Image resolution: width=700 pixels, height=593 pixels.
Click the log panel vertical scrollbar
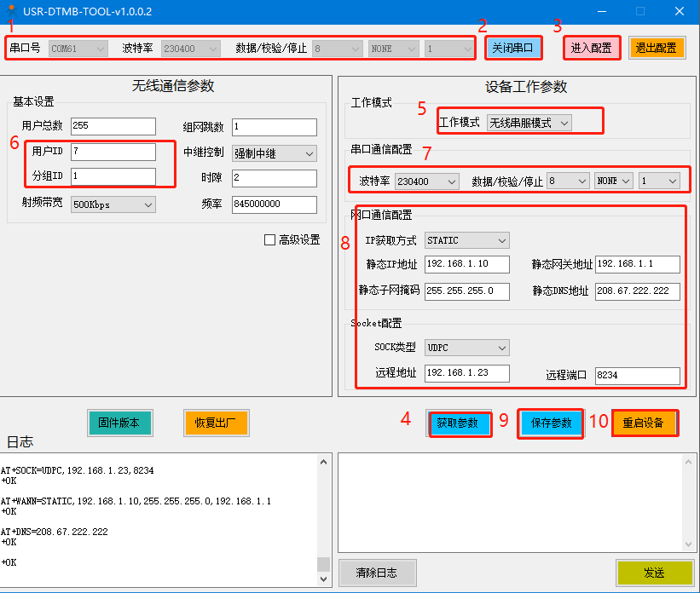323,520
